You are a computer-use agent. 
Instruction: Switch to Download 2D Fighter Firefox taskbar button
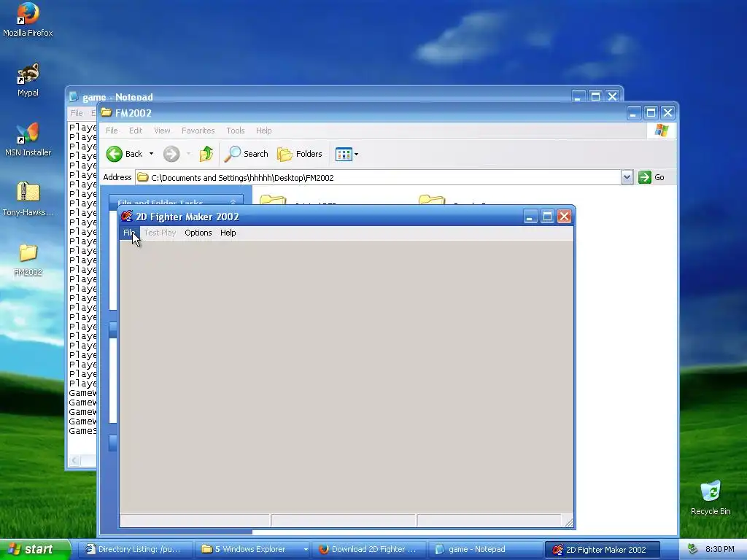(369, 550)
